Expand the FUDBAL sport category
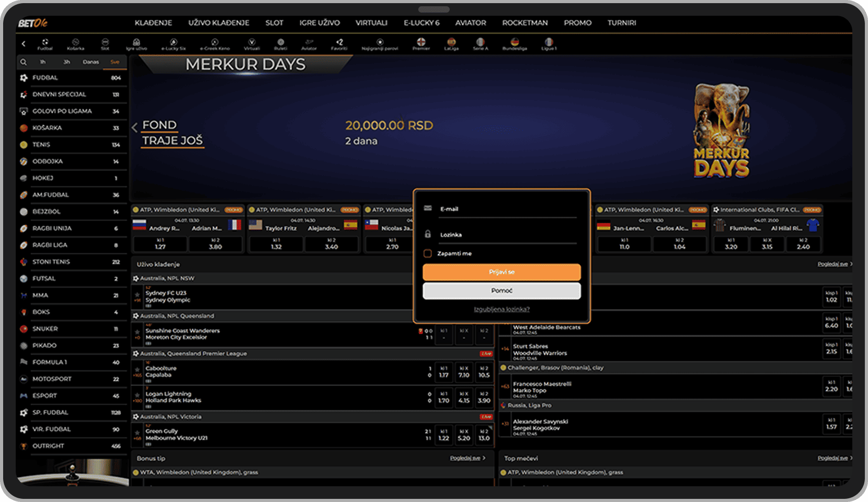Viewport: 868px width, 502px height. pos(71,78)
